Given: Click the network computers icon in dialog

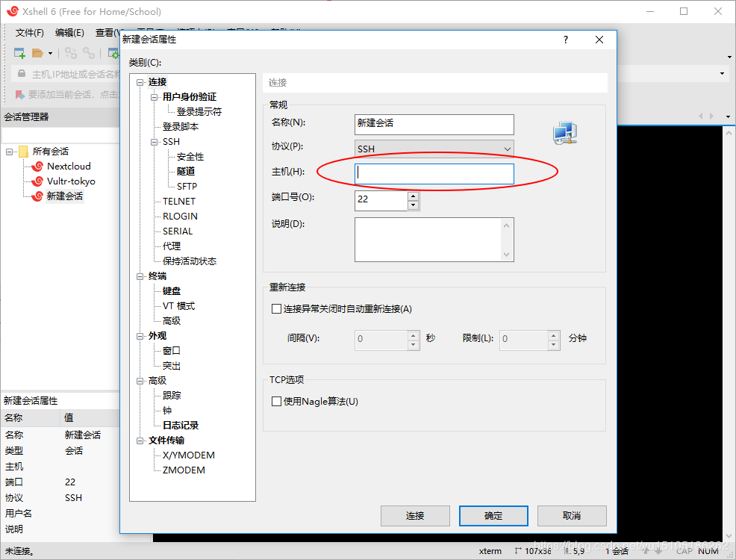Looking at the screenshot, I should click(564, 133).
